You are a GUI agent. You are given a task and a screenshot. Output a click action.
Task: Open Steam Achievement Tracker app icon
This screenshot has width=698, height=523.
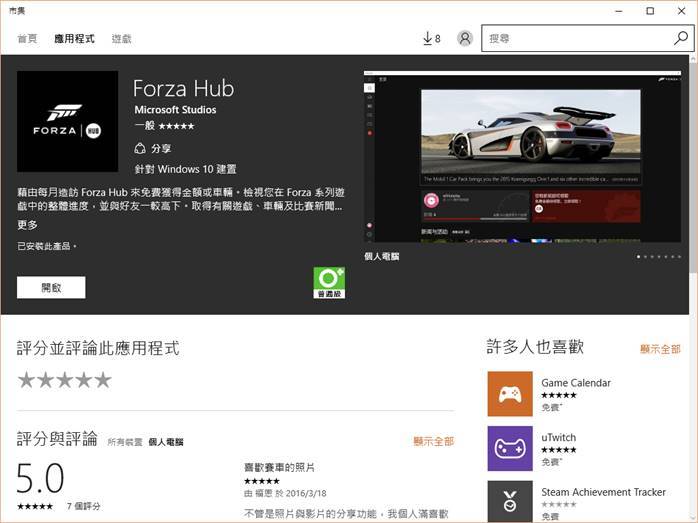(509, 501)
